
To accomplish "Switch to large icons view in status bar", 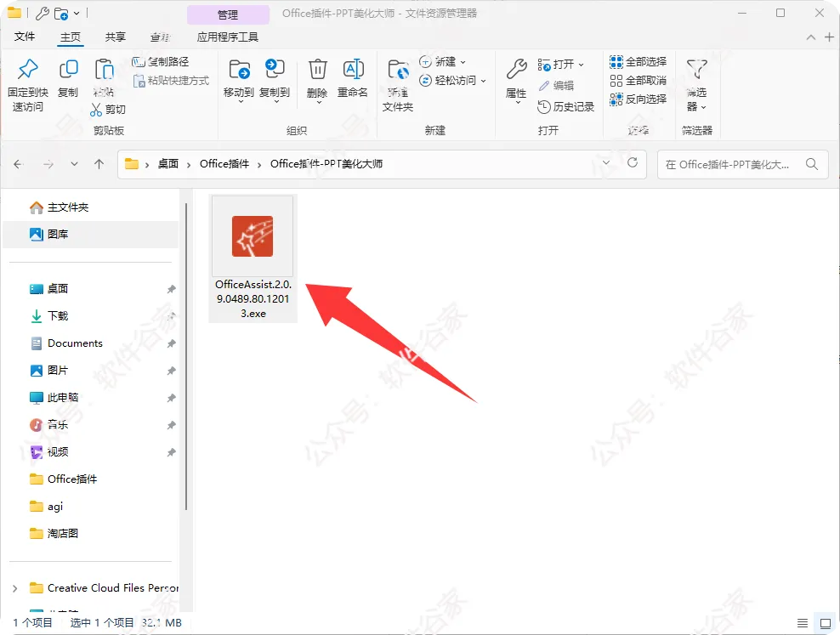I will point(825,623).
